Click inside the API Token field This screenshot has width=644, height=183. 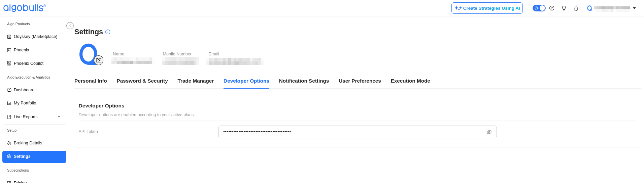[350, 132]
